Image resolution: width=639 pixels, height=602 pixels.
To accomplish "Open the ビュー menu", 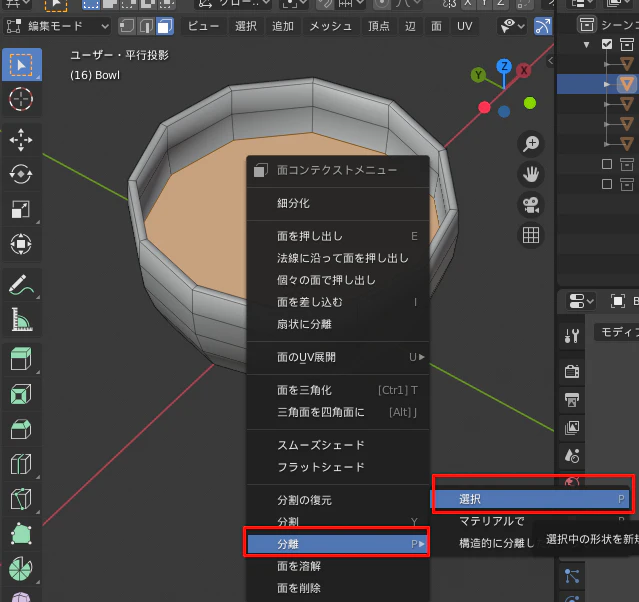I will point(203,26).
